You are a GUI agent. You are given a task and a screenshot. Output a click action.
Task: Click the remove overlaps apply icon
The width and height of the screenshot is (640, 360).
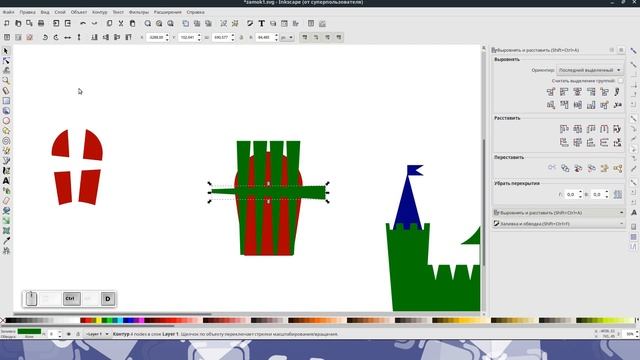pos(618,194)
